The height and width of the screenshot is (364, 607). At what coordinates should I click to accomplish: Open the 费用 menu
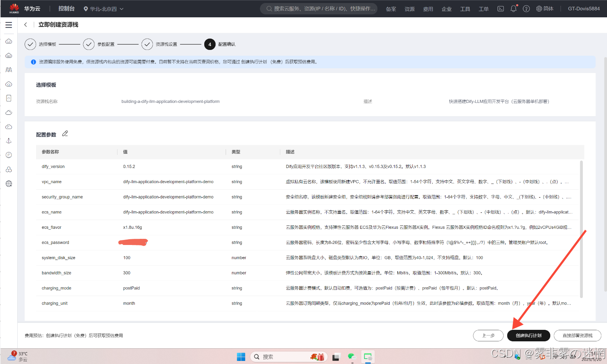(428, 9)
